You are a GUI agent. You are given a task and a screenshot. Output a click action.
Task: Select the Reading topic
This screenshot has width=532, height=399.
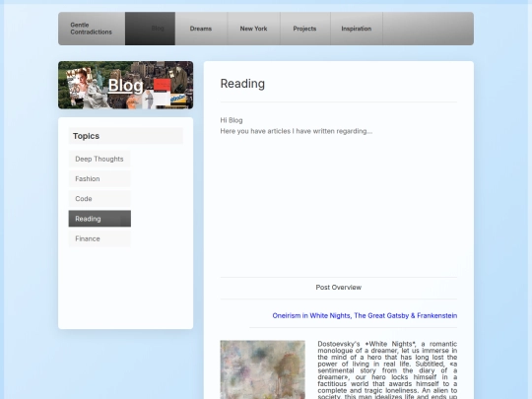click(x=100, y=219)
